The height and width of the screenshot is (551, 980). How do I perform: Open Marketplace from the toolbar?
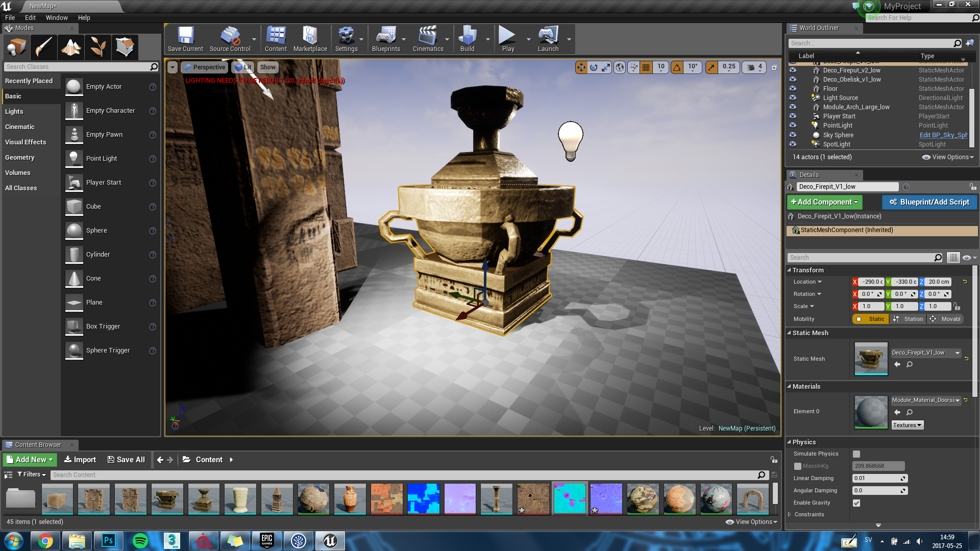(x=310, y=39)
